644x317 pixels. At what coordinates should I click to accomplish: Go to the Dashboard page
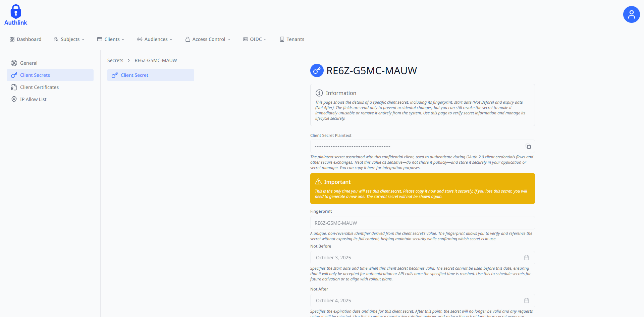(x=25, y=39)
